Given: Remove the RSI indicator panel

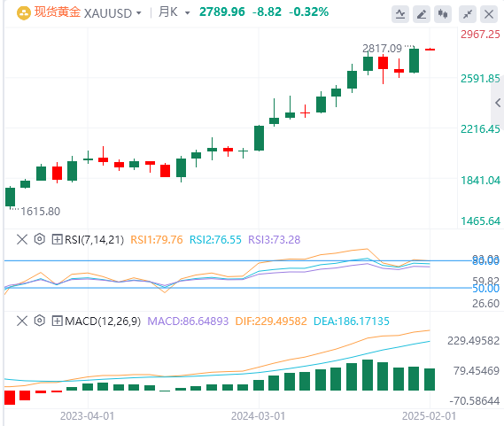Looking at the screenshot, I should (x=22, y=239).
